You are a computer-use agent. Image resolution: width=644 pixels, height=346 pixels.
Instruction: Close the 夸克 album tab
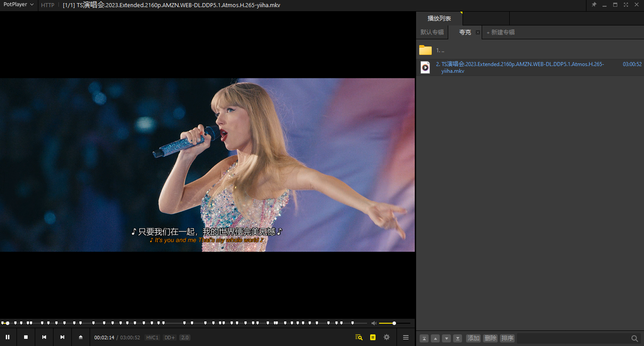pos(478,32)
